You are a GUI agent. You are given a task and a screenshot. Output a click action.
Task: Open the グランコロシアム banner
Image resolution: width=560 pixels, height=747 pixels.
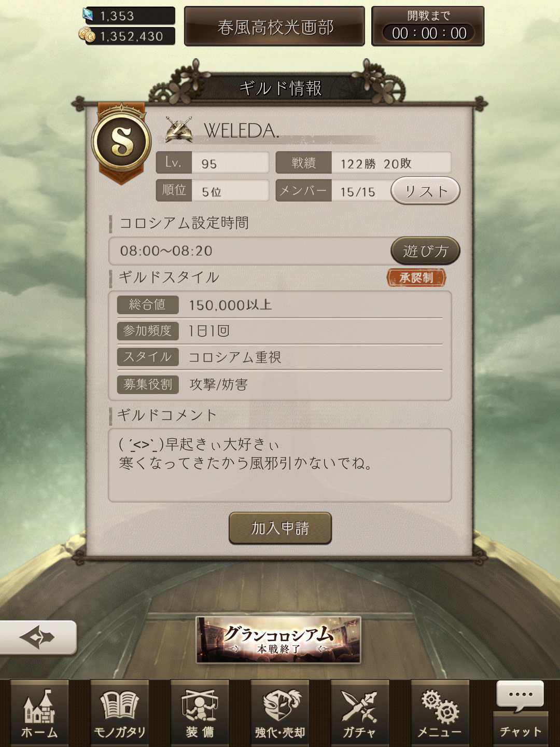click(278, 640)
